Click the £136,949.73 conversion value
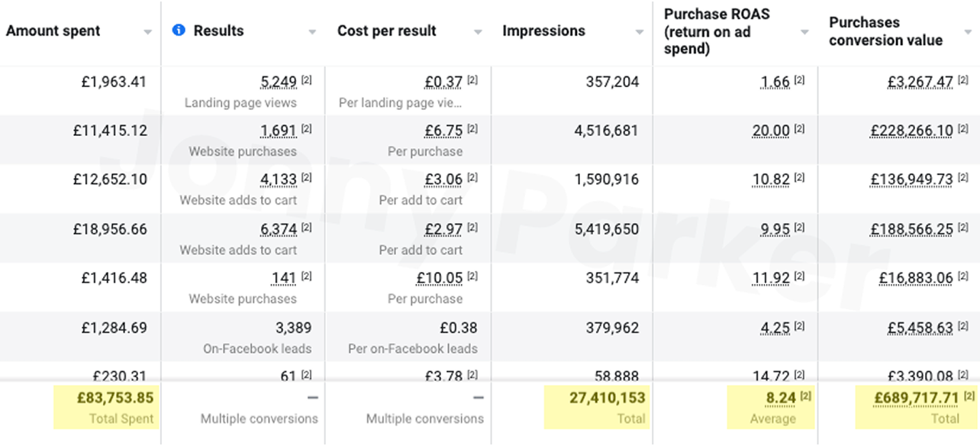 point(911,179)
